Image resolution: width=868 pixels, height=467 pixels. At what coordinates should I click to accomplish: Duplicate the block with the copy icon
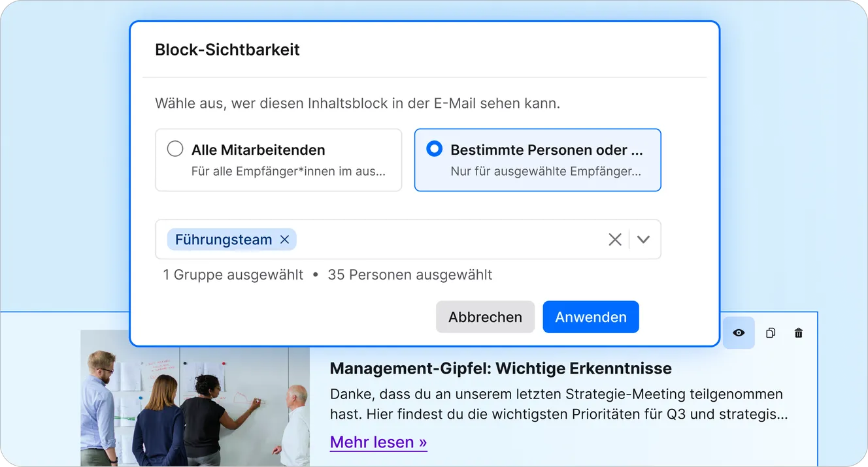pyautogui.click(x=771, y=333)
